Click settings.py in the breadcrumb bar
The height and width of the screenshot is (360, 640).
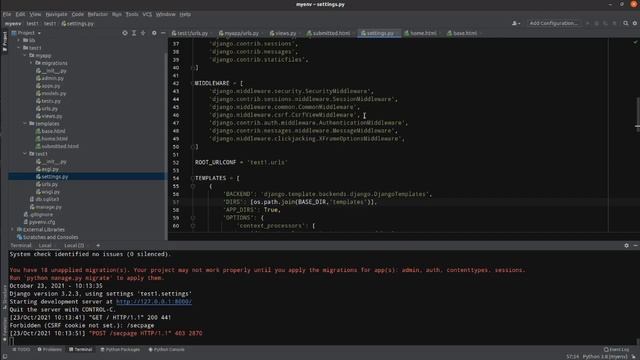pos(78,24)
